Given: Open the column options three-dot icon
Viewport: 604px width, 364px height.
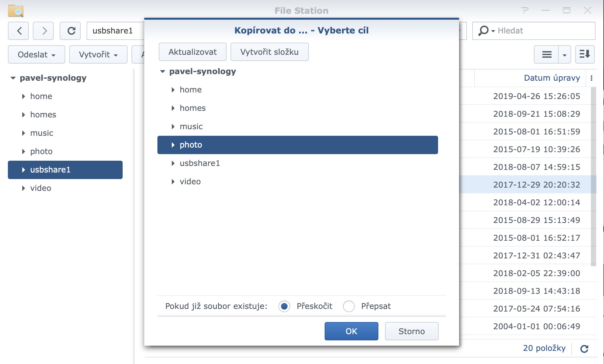Looking at the screenshot, I should click(x=592, y=78).
